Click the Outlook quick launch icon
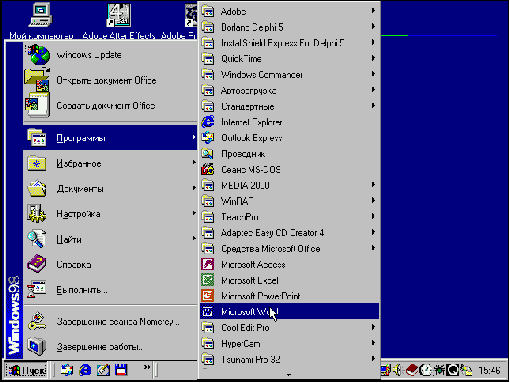This screenshot has width=510, height=383. 67,370
